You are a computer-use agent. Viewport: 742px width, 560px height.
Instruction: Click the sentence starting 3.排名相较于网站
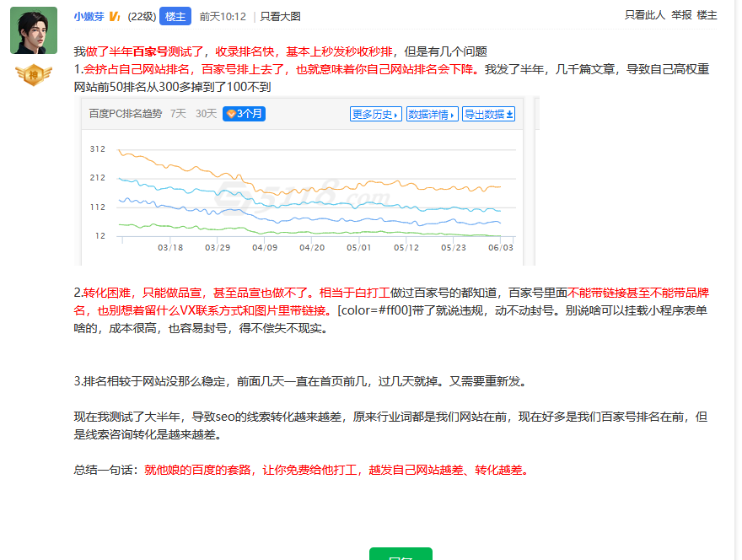coord(300,381)
